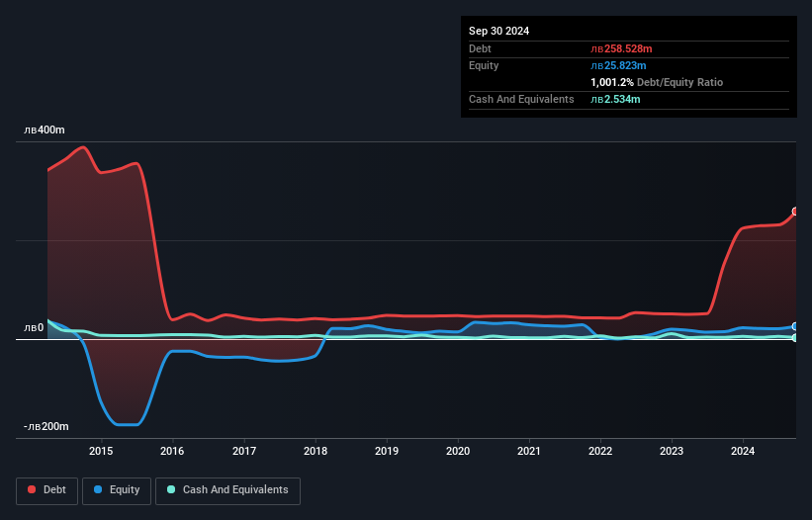
Task: Click the 2023 x-axis label
Action: click(x=672, y=451)
